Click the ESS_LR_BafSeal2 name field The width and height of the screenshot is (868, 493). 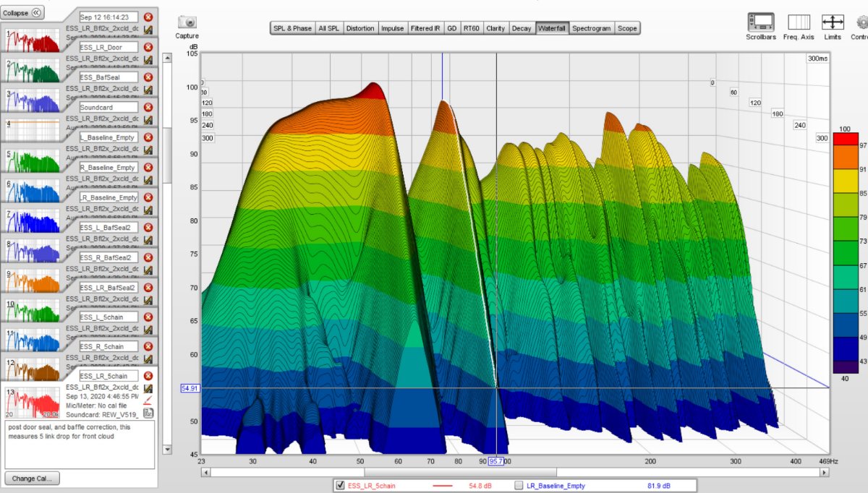[x=109, y=288]
